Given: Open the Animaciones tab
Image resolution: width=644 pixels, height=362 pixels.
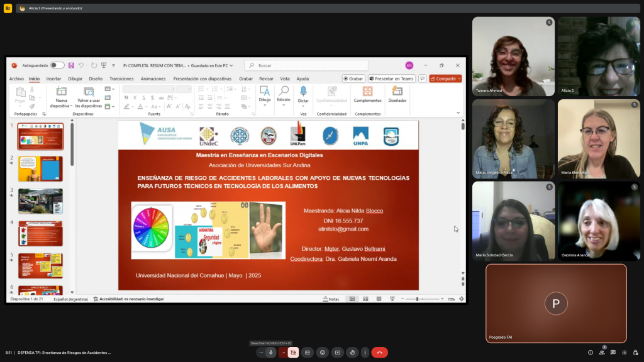Looking at the screenshot, I should click(x=153, y=79).
